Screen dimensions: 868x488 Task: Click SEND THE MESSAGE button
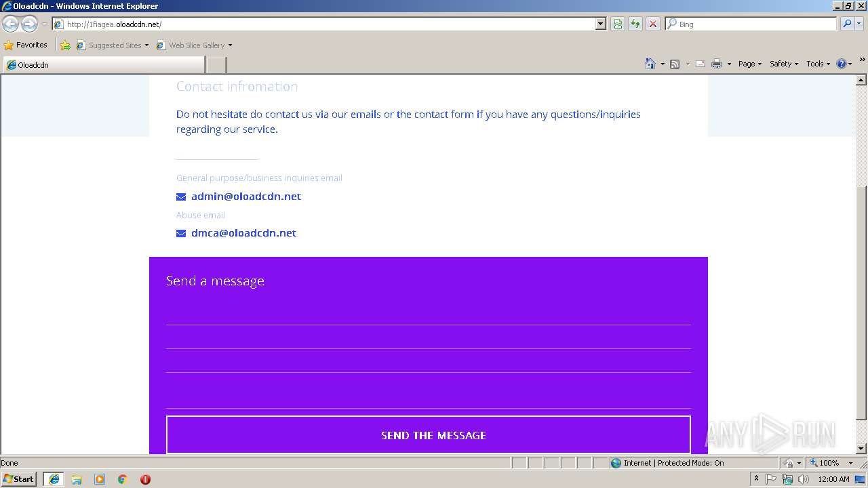point(429,435)
